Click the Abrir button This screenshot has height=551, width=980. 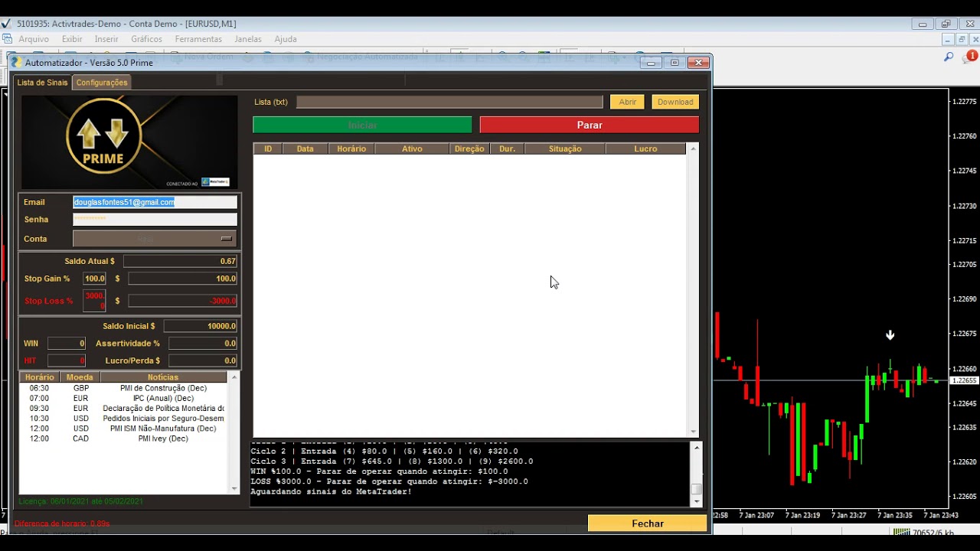628,102
